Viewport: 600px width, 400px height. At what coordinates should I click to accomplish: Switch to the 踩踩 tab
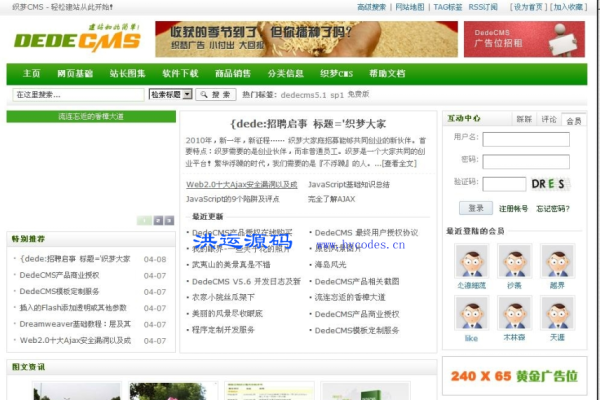[524, 119]
